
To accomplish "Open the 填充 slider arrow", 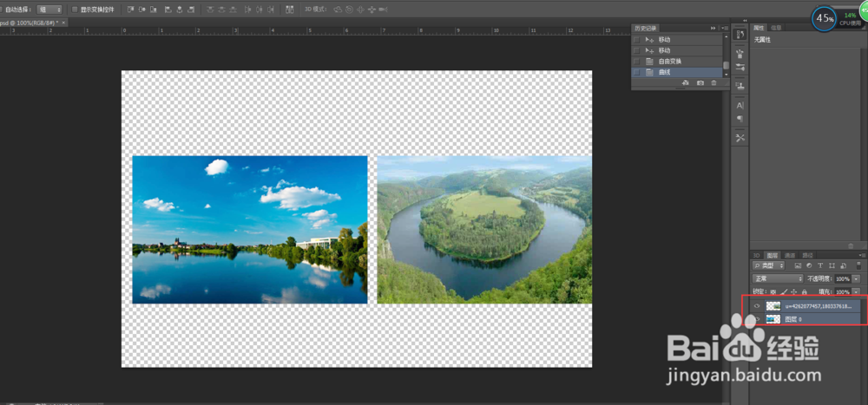I will tap(856, 291).
